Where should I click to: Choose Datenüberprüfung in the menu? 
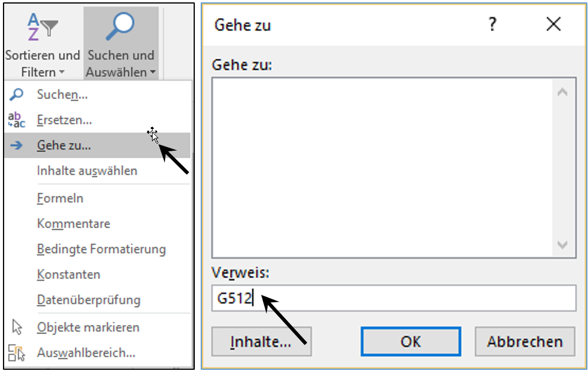tap(89, 300)
